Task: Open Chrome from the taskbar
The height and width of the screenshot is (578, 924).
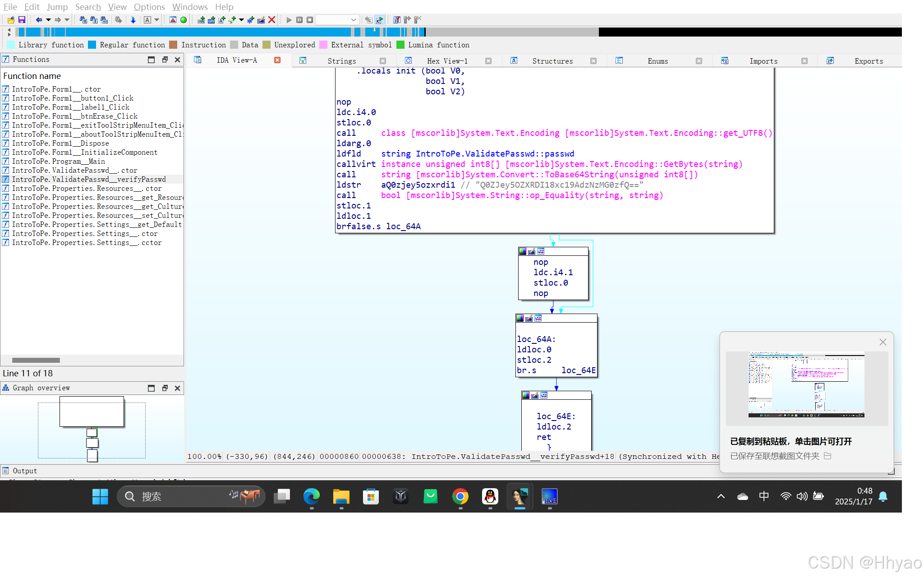Action: tap(460, 497)
